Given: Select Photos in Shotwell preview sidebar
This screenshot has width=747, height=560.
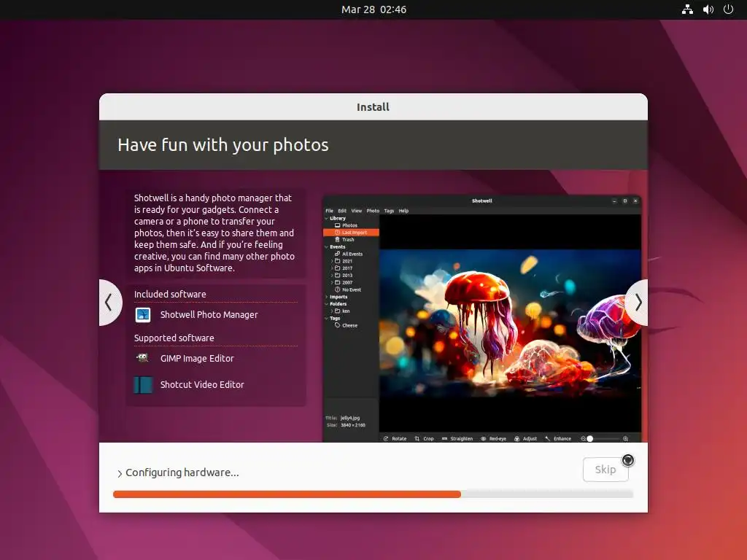Looking at the screenshot, I should pos(349,225).
